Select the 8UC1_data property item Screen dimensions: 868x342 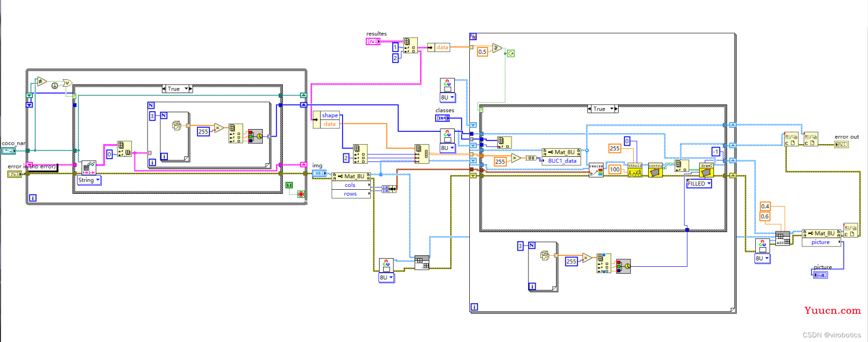coord(562,161)
